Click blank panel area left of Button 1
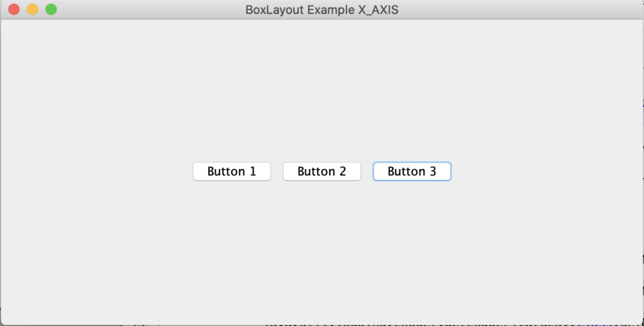The image size is (644, 326). (x=94, y=171)
